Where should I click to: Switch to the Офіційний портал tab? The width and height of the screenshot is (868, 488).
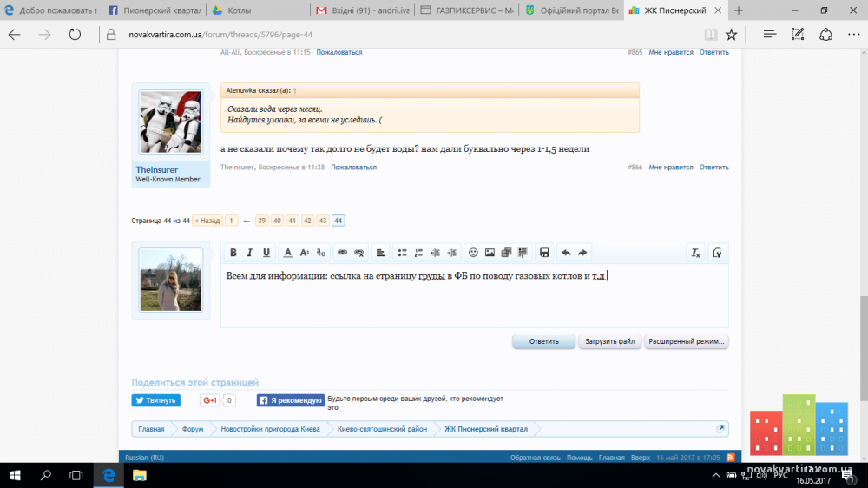pos(571,10)
